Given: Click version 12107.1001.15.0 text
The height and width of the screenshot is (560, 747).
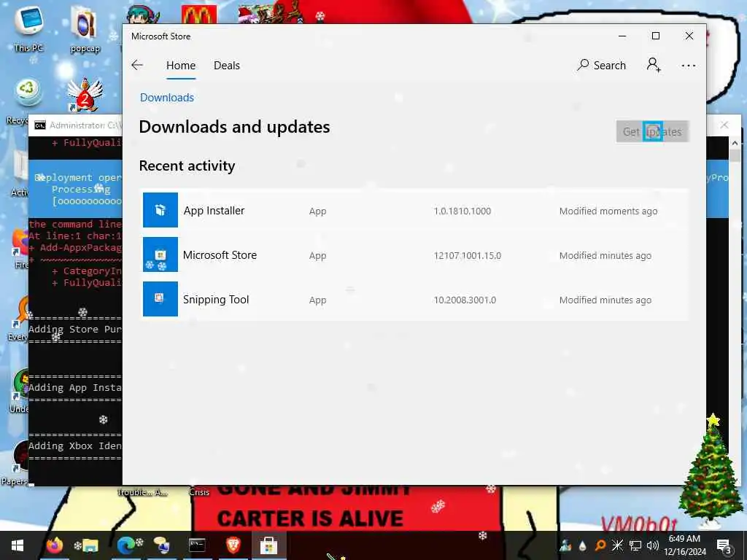Looking at the screenshot, I should click(x=468, y=256).
